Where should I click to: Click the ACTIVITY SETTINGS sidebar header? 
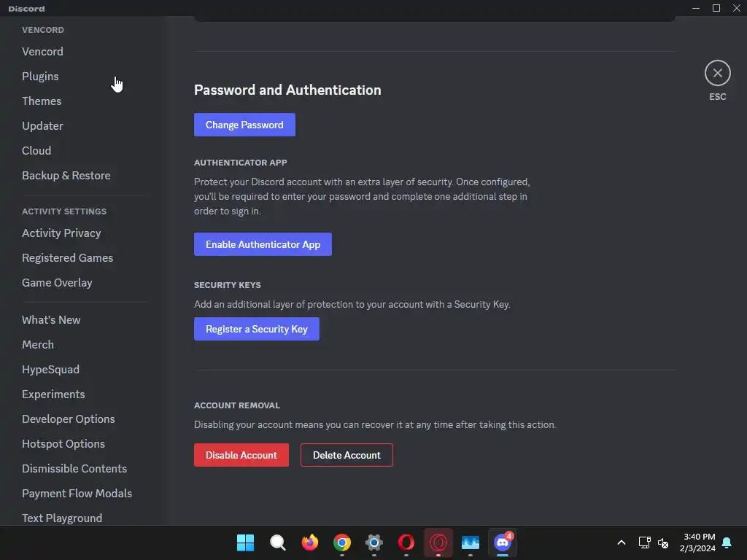pyautogui.click(x=64, y=211)
